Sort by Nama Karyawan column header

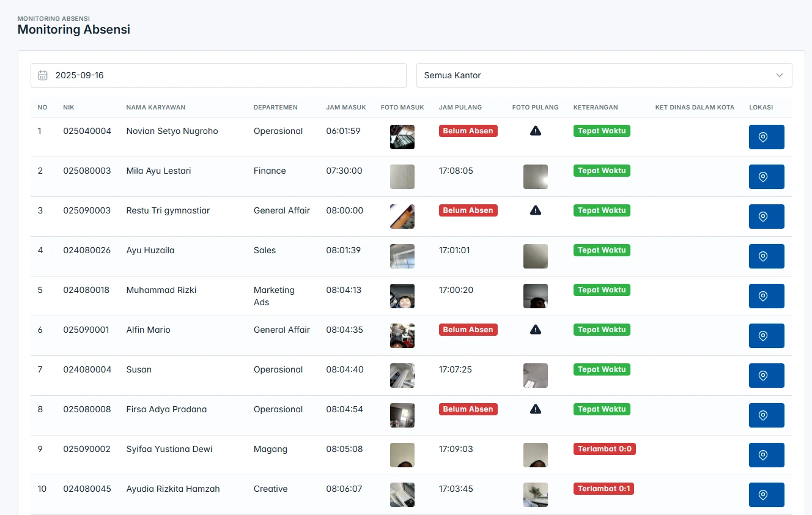(x=156, y=107)
